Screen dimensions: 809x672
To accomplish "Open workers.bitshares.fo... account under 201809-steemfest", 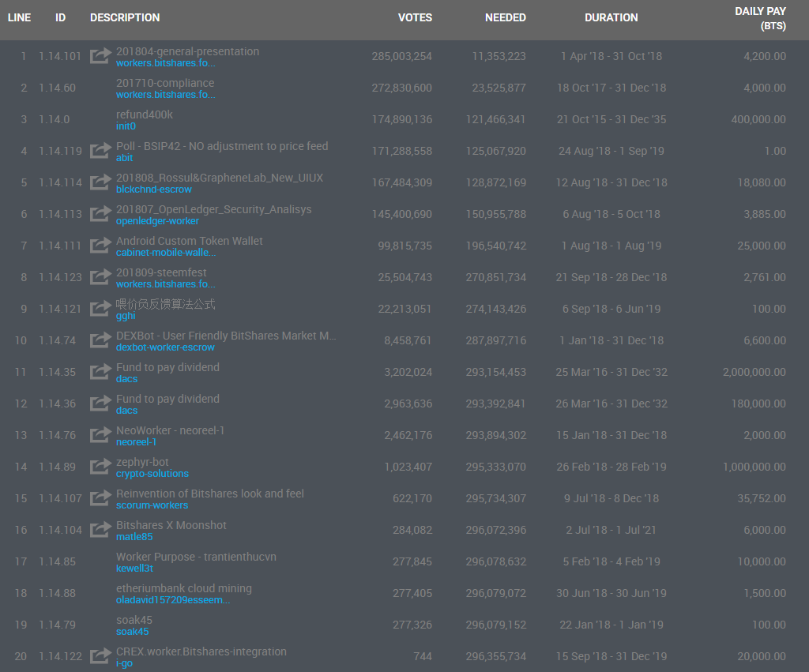I will 166,284.
